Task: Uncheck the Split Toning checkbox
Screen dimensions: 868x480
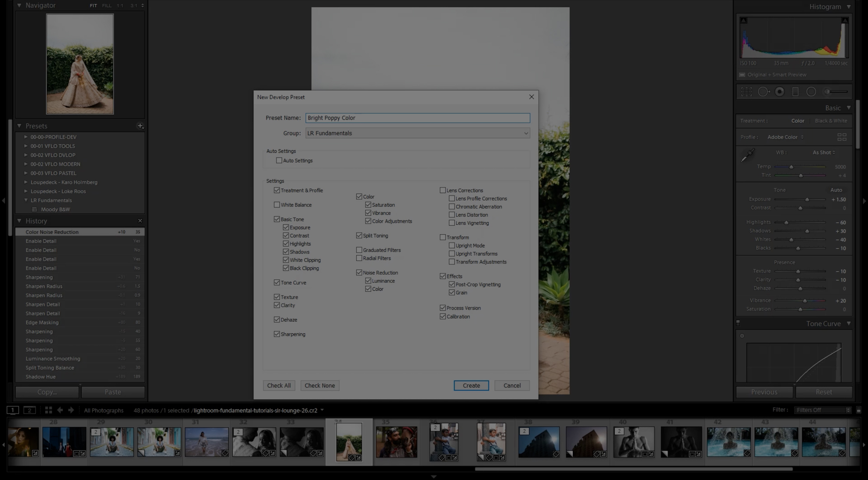Action: pos(359,236)
